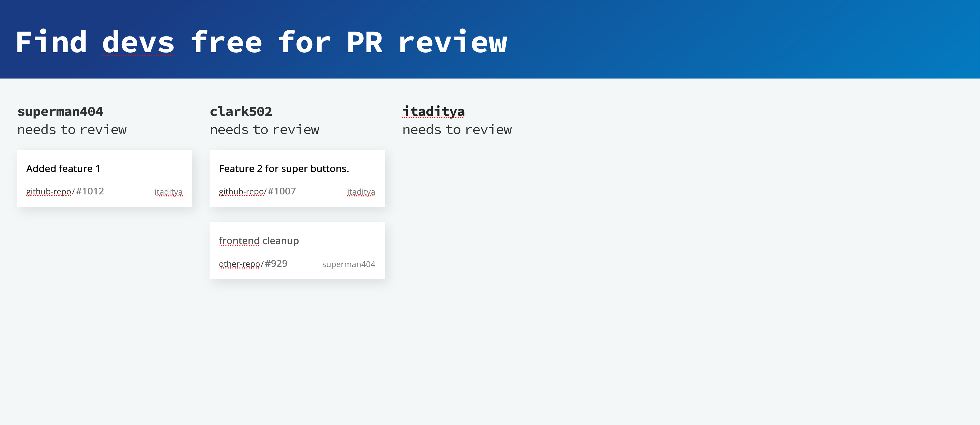Click 'needs to review' under superman404

coord(72,130)
